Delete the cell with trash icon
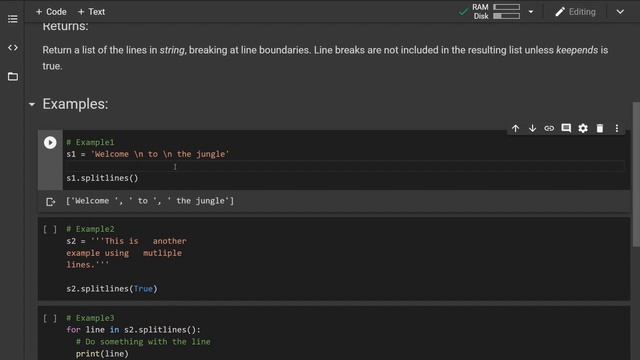 (600, 128)
